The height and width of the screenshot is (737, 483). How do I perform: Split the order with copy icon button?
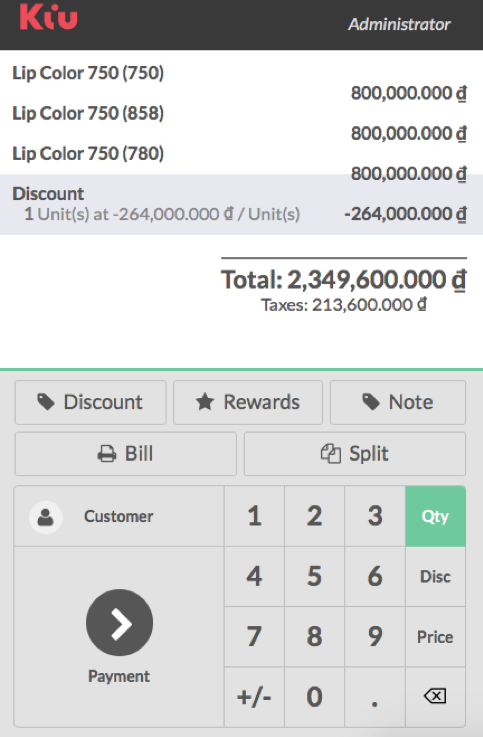pos(355,454)
